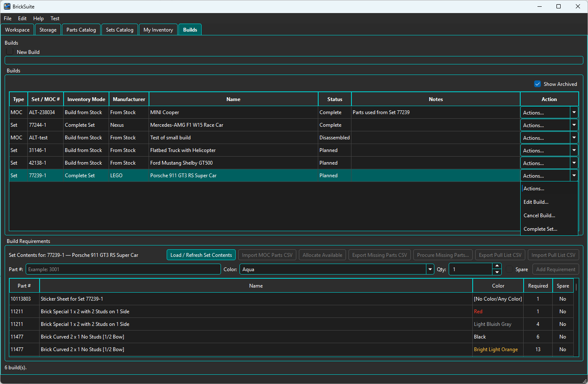Viewport: 588px width, 384px height.
Task: Click the Add Requirement button
Action: (556, 269)
